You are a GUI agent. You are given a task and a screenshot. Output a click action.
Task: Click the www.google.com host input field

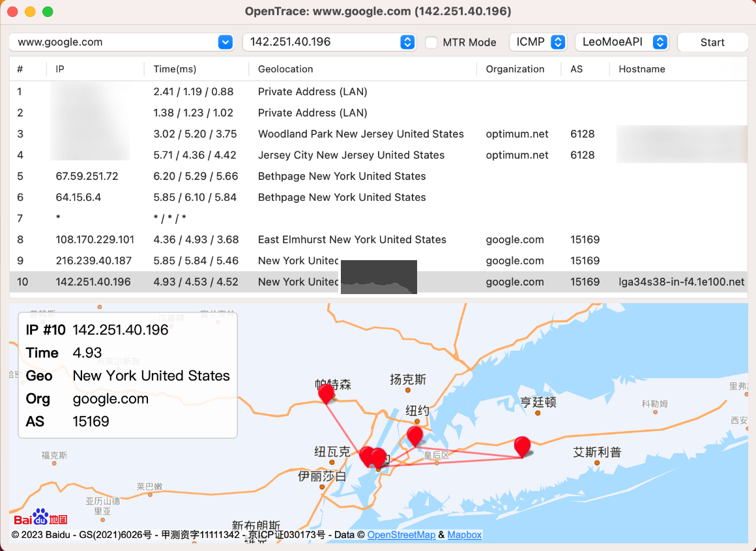pos(111,42)
